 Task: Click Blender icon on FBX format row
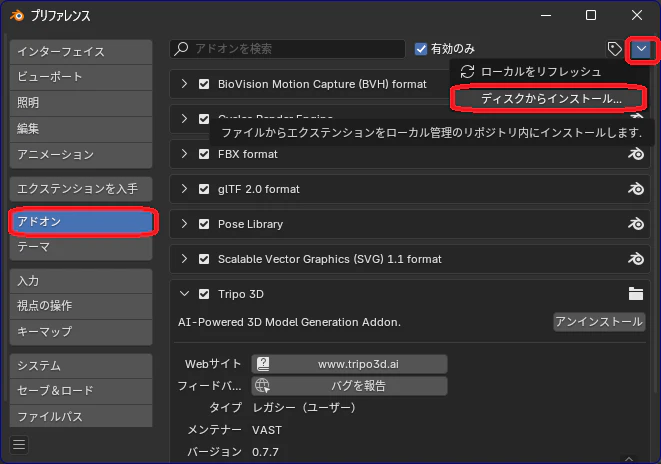click(636, 154)
